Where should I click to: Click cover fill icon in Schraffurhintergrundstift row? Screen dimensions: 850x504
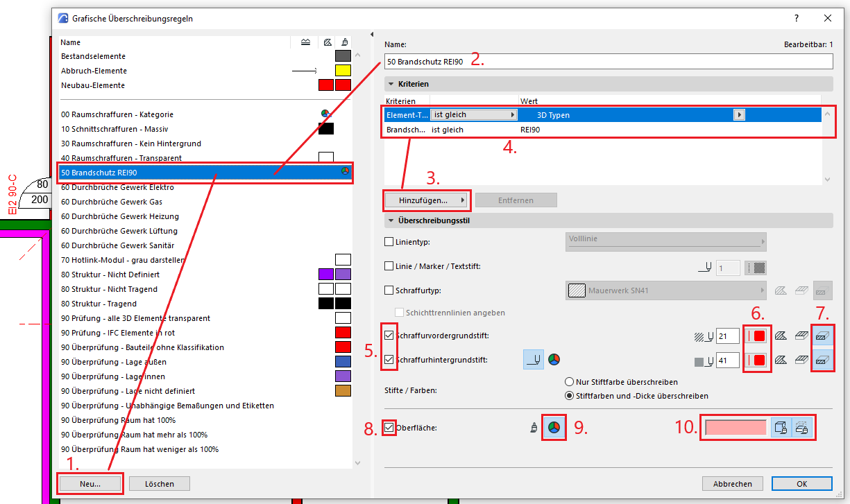click(x=803, y=360)
